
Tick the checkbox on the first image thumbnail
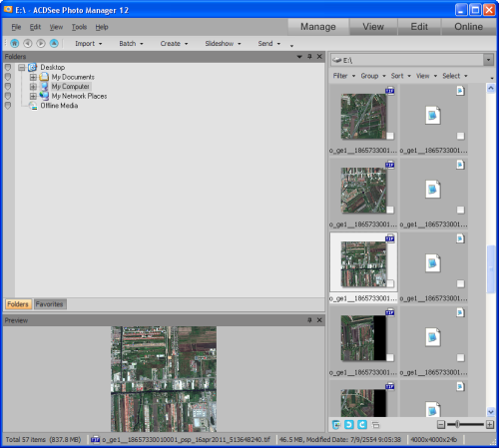coord(390,136)
